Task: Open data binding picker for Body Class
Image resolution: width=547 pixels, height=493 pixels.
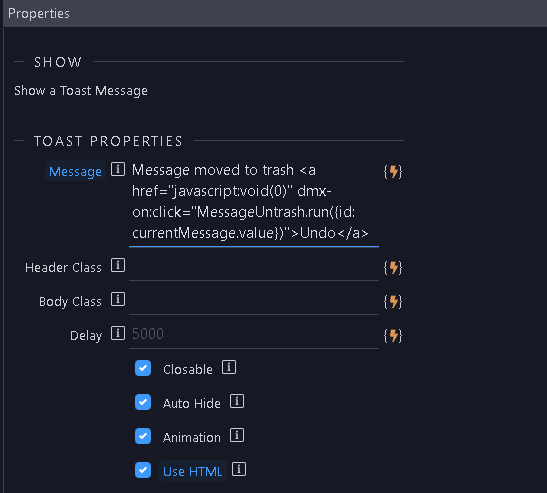Action: pyautogui.click(x=393, y=302)
